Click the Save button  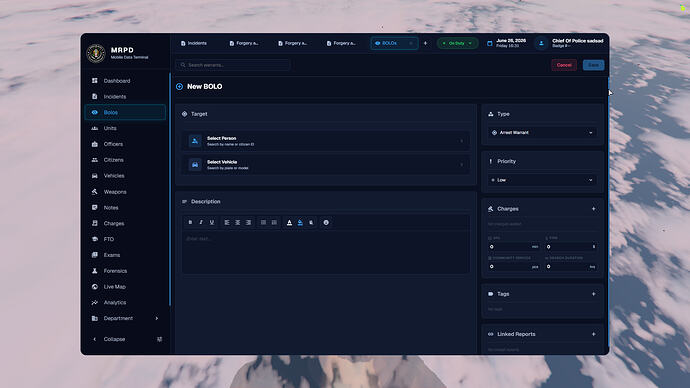coord(594,65)
